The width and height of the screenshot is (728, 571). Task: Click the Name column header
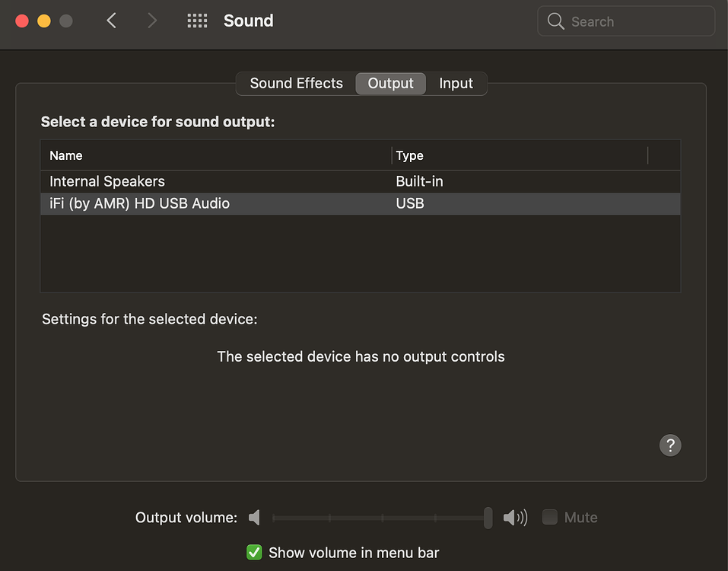click(65, 155)
